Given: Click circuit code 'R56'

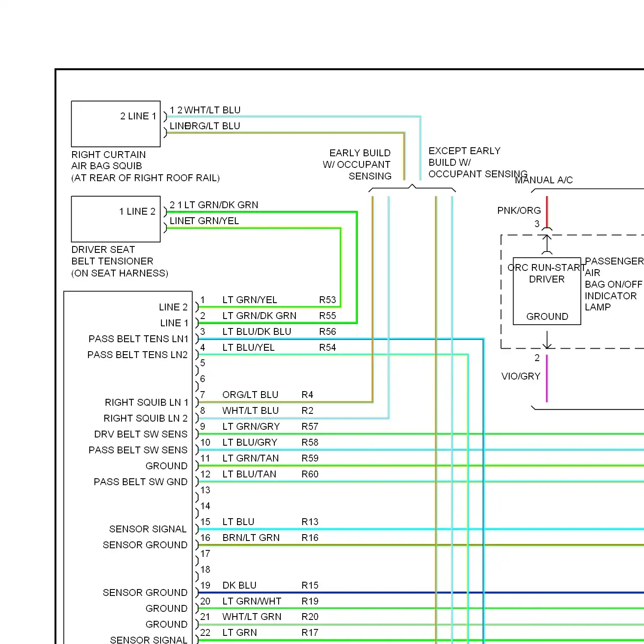Looking at the screenshot, I should click(328, 331).
